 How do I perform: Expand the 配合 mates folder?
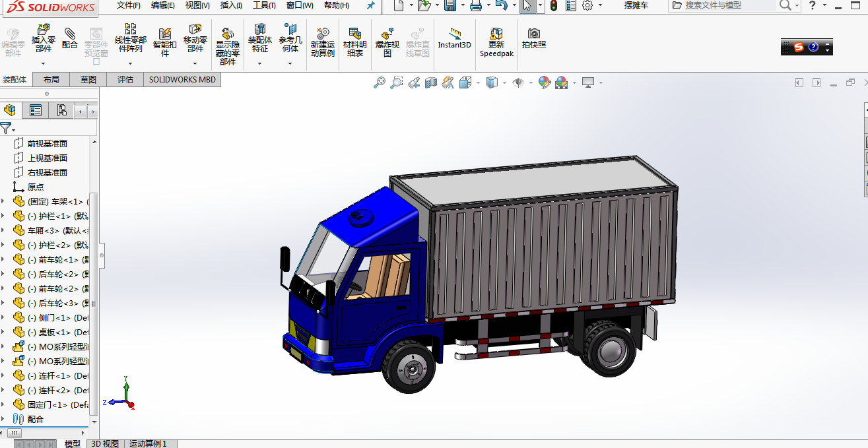[x=3, y=419]
